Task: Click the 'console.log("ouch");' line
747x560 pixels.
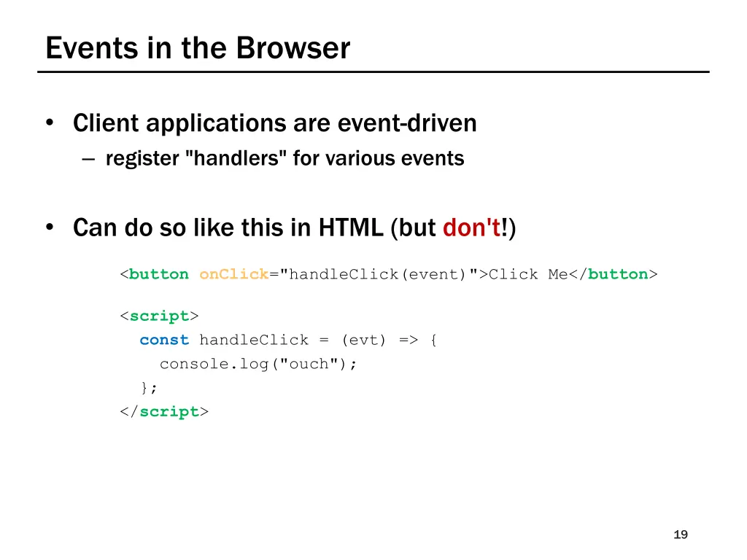Action: [x=258, y=365]
